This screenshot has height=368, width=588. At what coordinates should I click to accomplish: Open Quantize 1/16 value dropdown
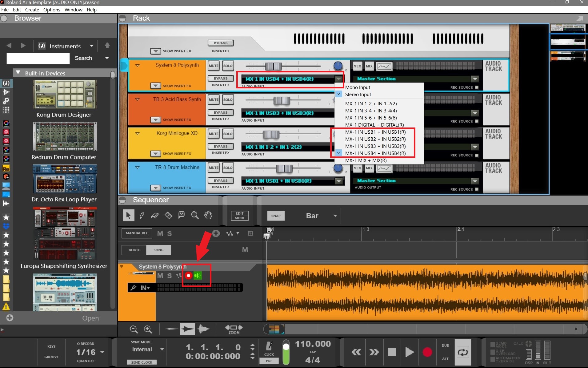(x=102, y=352)
